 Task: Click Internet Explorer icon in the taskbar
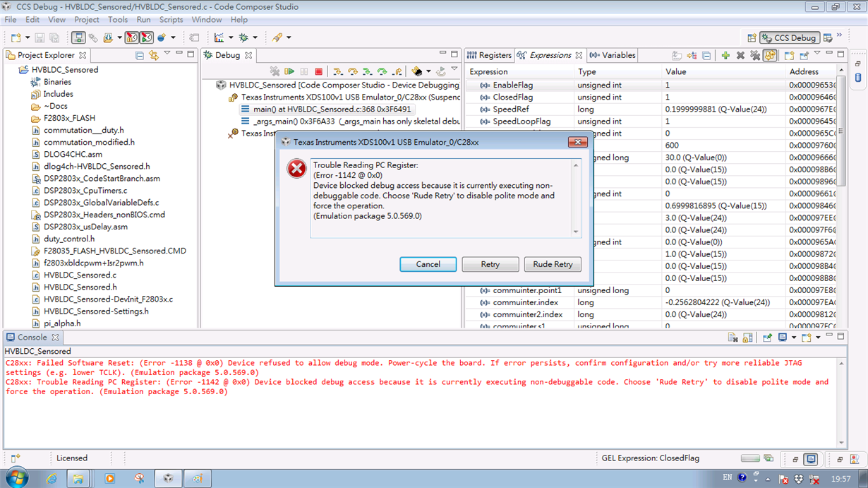point(52,478)
